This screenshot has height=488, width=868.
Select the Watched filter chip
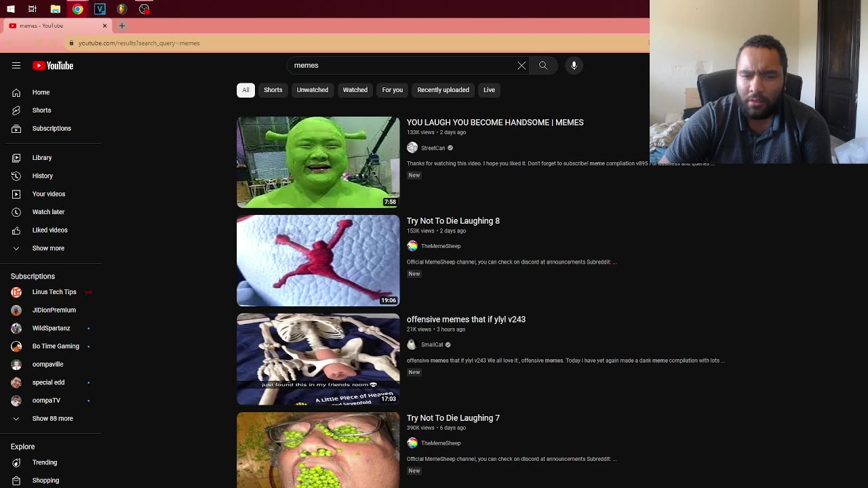[x=355, y=90]
